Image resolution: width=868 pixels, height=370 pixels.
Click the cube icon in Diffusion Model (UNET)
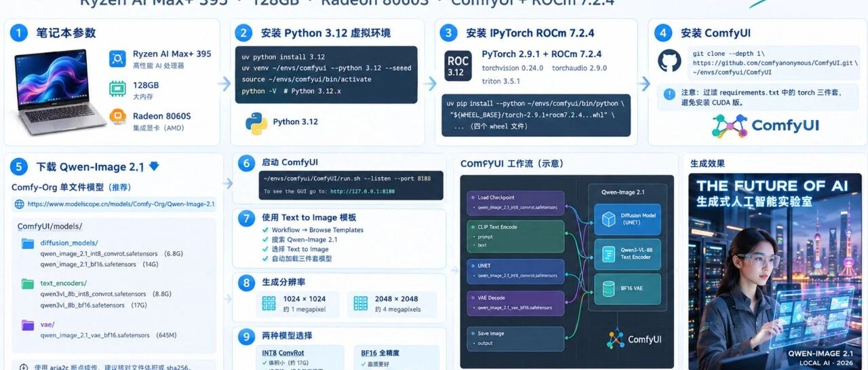(608, 219)
